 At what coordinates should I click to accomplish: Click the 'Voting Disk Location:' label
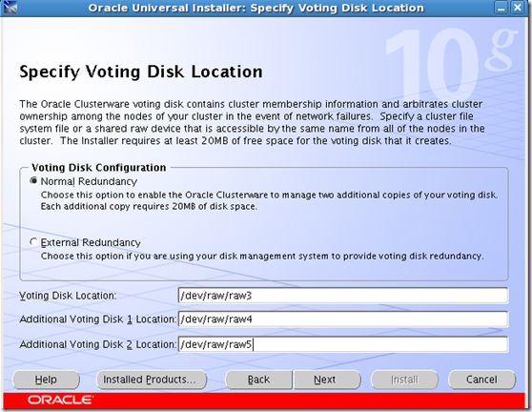tap(68, 296)
